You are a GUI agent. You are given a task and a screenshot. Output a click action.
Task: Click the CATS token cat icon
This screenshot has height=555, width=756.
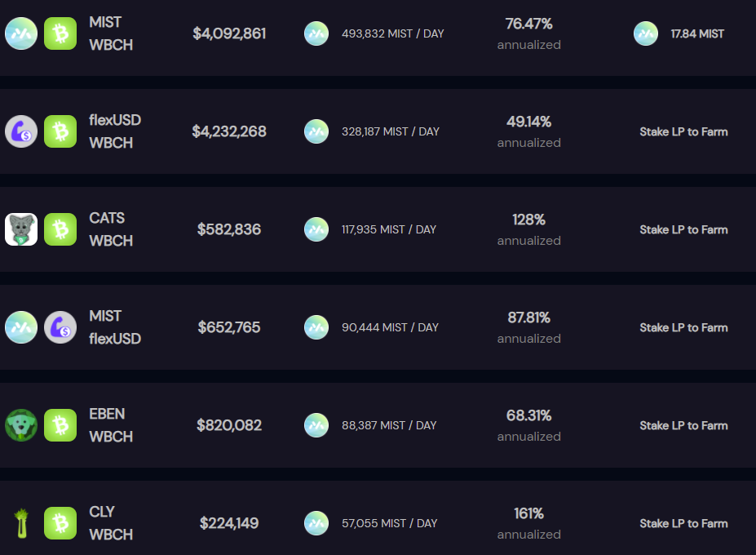point(21,229)
